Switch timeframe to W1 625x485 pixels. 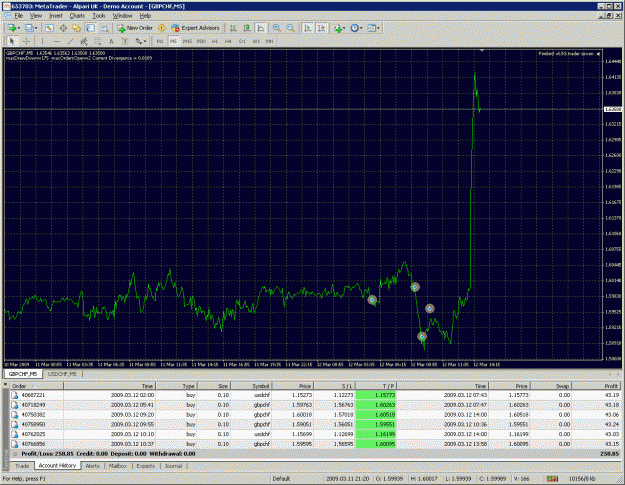coord(256,41)
